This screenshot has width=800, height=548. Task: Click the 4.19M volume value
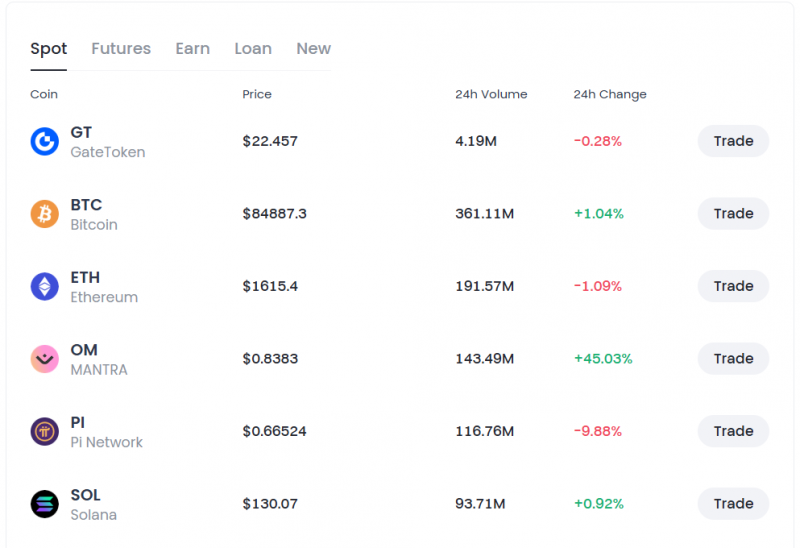(x=476, y=141)
